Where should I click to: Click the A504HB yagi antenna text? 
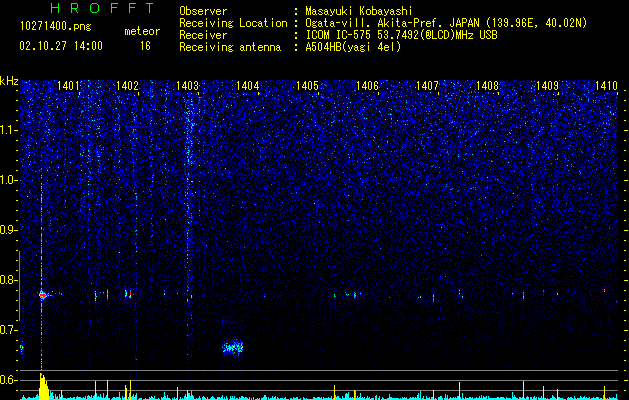coord(353,47)
